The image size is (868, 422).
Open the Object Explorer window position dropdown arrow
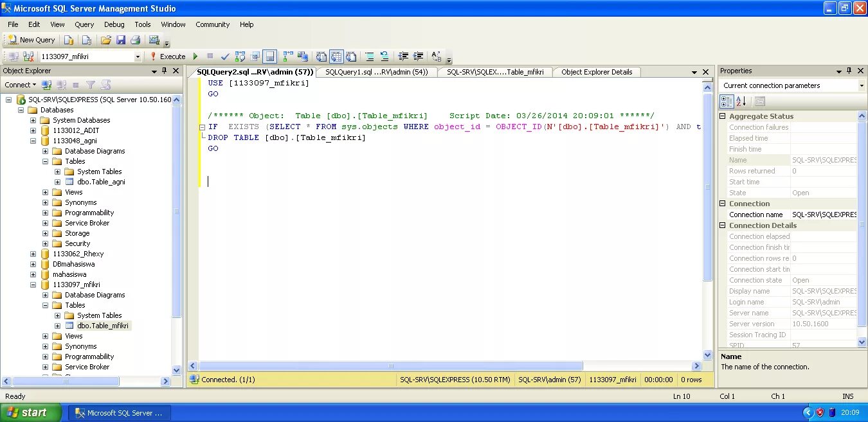(154, 71)
